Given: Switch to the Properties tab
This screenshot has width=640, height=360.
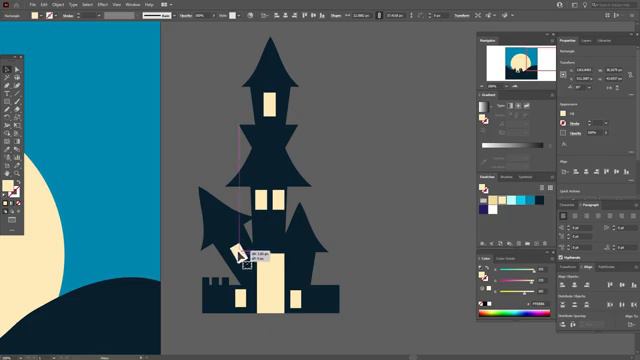Looking at the screenshot, I should 567,41.
